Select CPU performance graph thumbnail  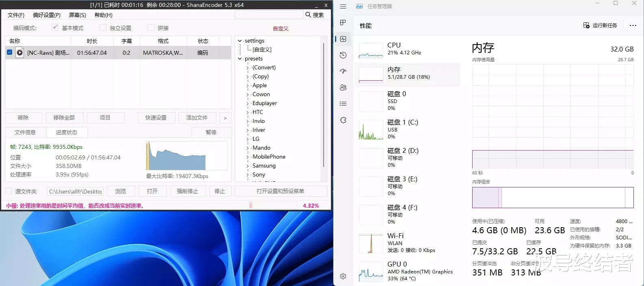pyautogui.click(x=371, y=51)
